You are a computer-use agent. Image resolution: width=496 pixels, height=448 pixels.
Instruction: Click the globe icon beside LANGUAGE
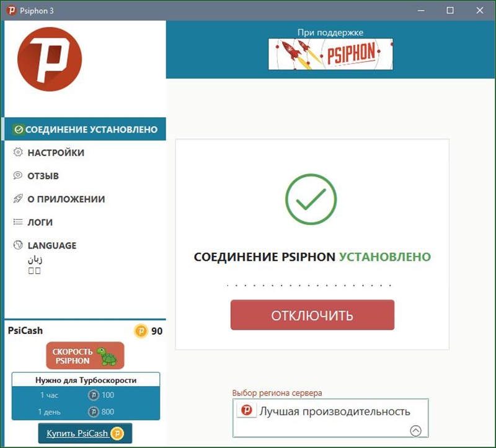[18, 245]
